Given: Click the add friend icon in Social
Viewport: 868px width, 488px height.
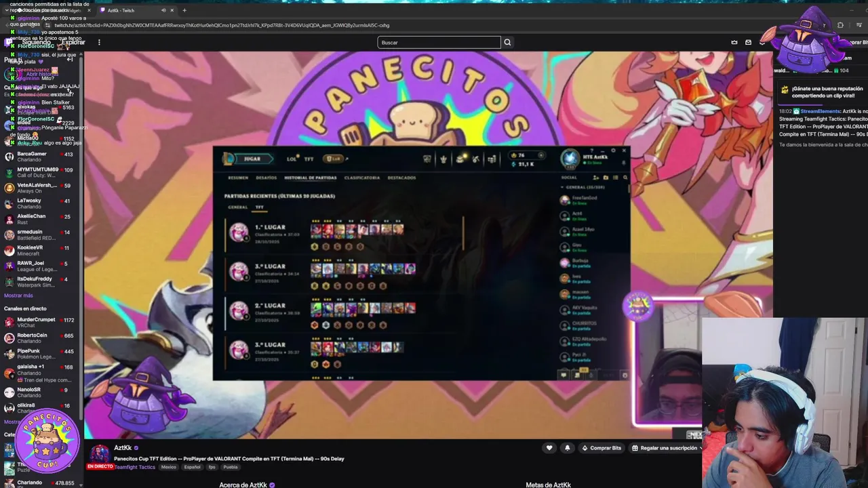Looking at the screenshot, I should pyautogui.click(x=596, y=178).
